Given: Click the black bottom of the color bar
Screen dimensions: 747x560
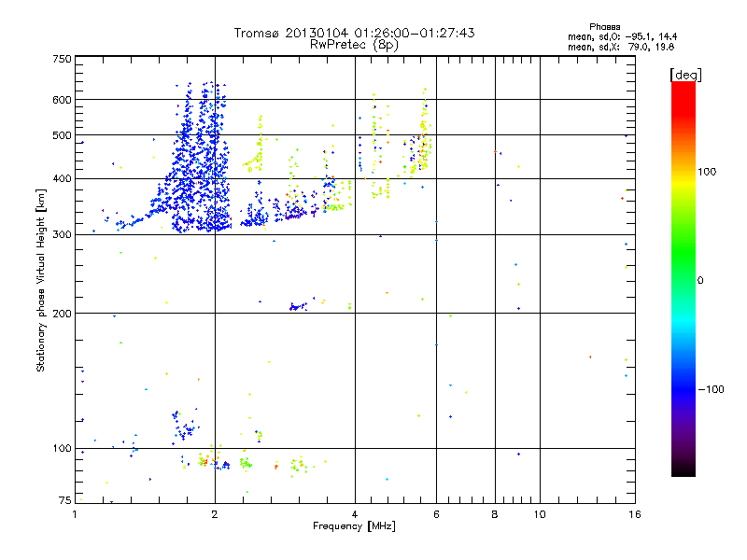Looking at the screenshot, I should coord(684,469).
